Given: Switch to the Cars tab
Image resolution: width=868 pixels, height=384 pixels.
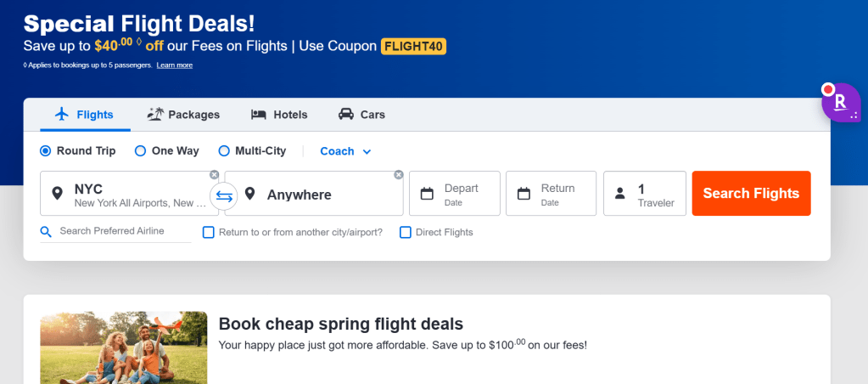Looking at the screenshot, I should tap(361, 115).
